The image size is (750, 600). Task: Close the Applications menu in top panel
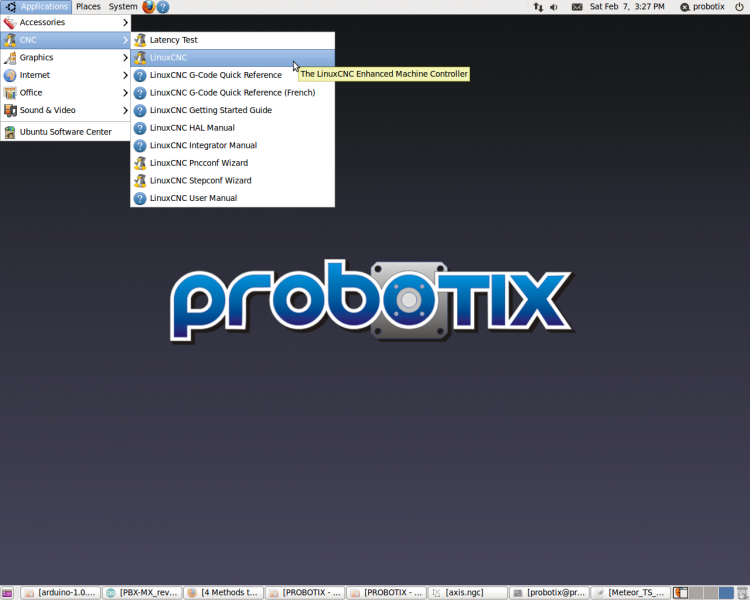pyautogui.click(x=36, y=7)
